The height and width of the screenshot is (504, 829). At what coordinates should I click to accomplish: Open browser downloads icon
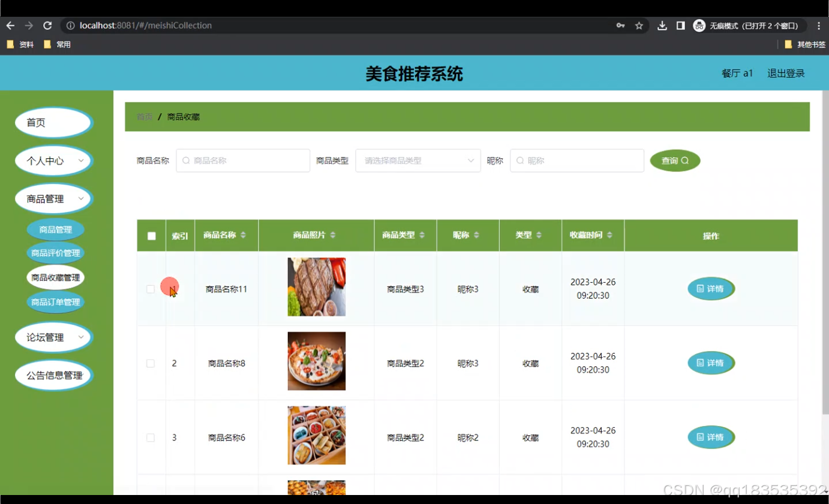pos(662,26)
